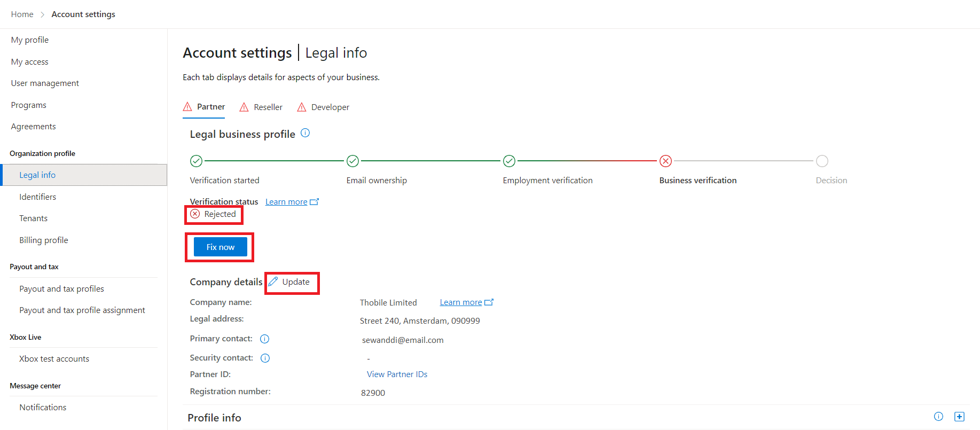Click info icon next to Legal business profile

click(x=305, y=133)
